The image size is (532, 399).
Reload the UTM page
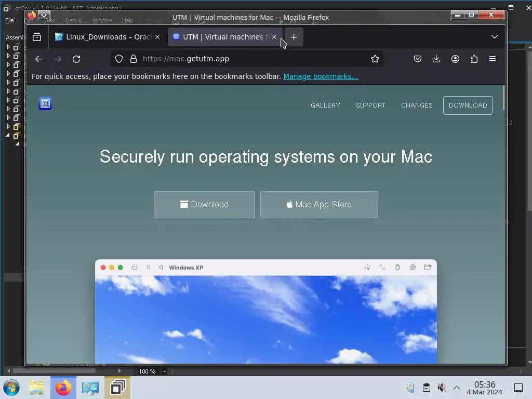pos(76,59)
